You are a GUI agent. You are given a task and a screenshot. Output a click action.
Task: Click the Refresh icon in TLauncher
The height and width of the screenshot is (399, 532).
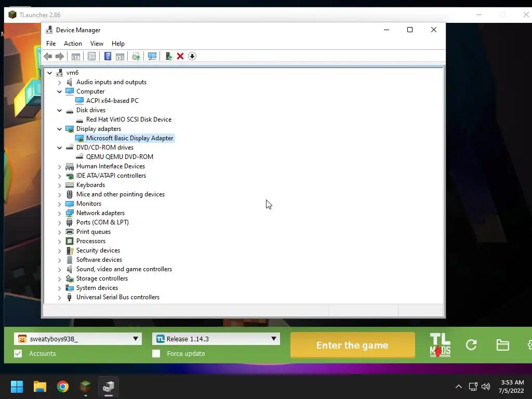point(471,345)
